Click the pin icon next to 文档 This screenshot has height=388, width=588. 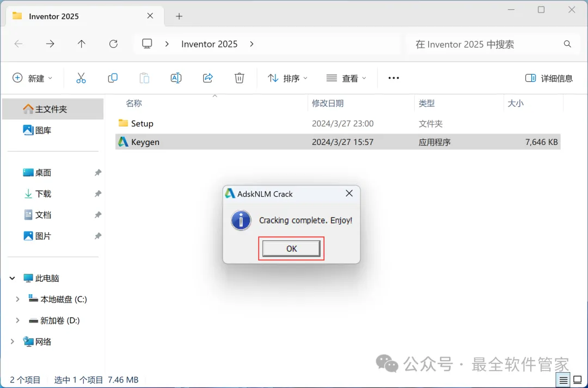tap(98, 215)
